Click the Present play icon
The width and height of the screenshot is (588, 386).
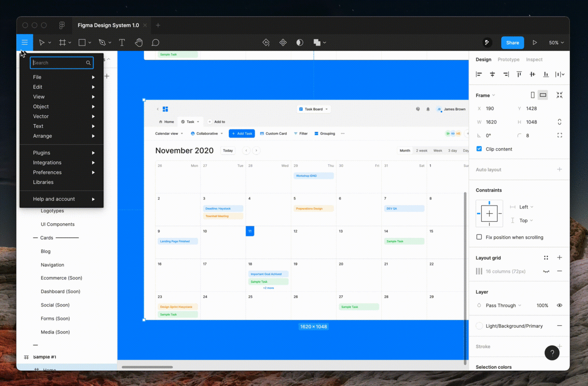[535, 43]
